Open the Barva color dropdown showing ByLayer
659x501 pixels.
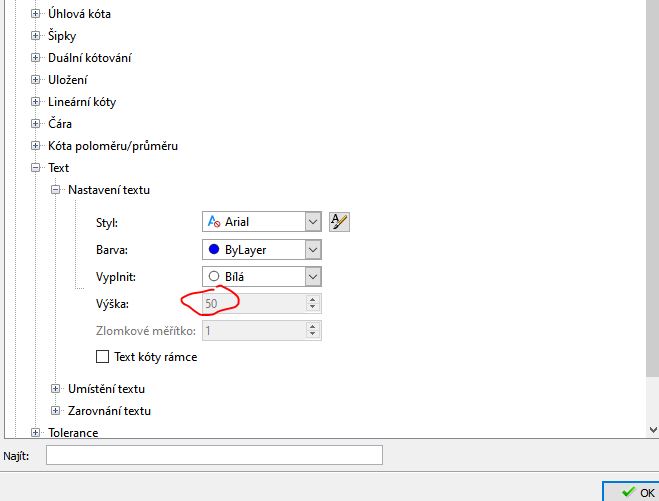coord(313,250)
